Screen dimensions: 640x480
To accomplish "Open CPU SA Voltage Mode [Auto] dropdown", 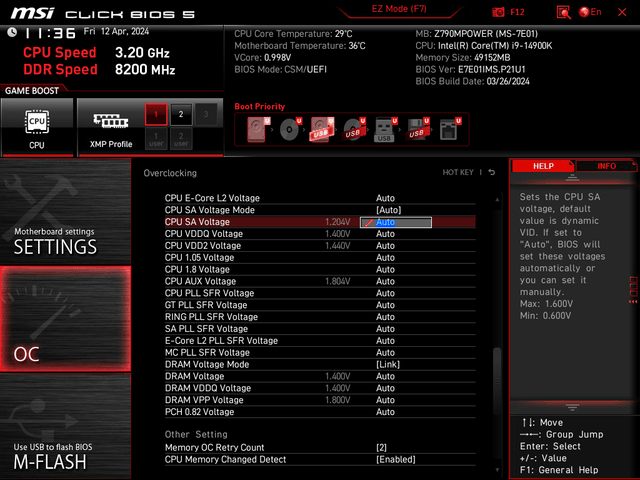I will point(389,210).
